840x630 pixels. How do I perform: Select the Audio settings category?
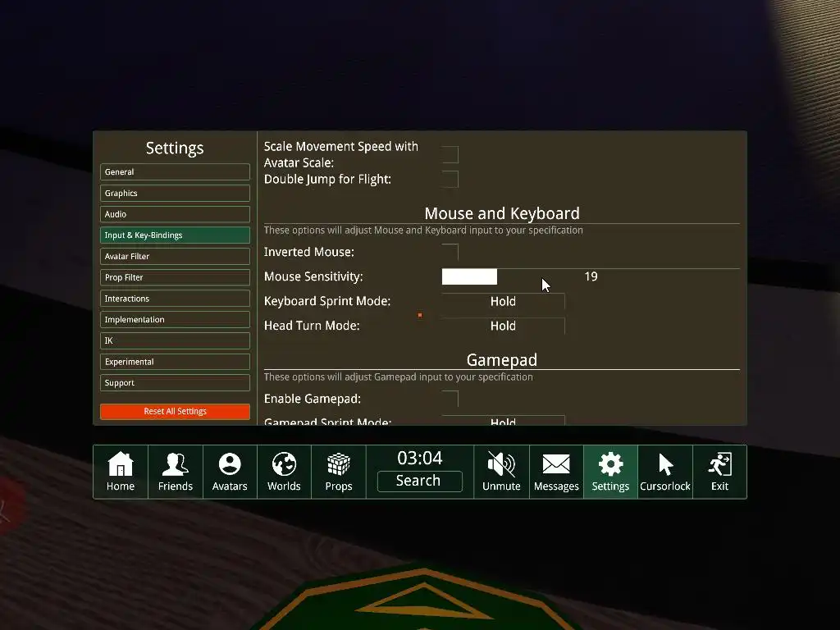click(175, 214)
